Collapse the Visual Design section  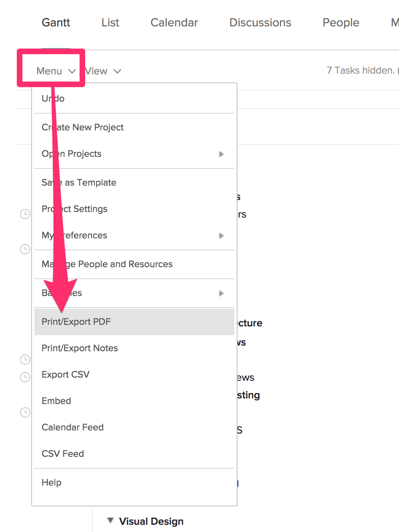coord(110,520)
